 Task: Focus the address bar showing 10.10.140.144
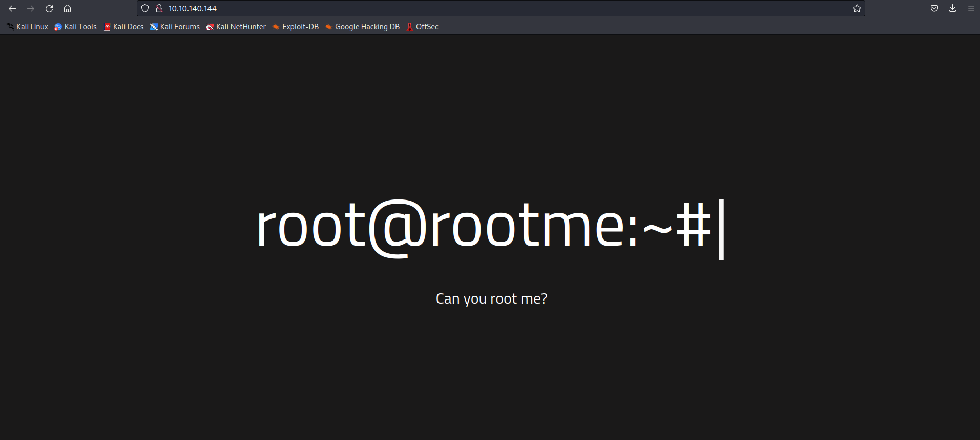pos(501,8)
